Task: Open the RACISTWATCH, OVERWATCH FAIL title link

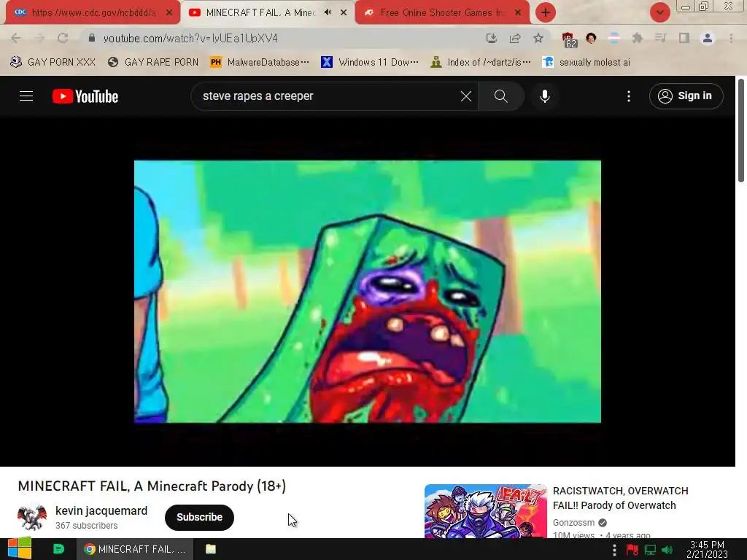Action: point(620,498)
